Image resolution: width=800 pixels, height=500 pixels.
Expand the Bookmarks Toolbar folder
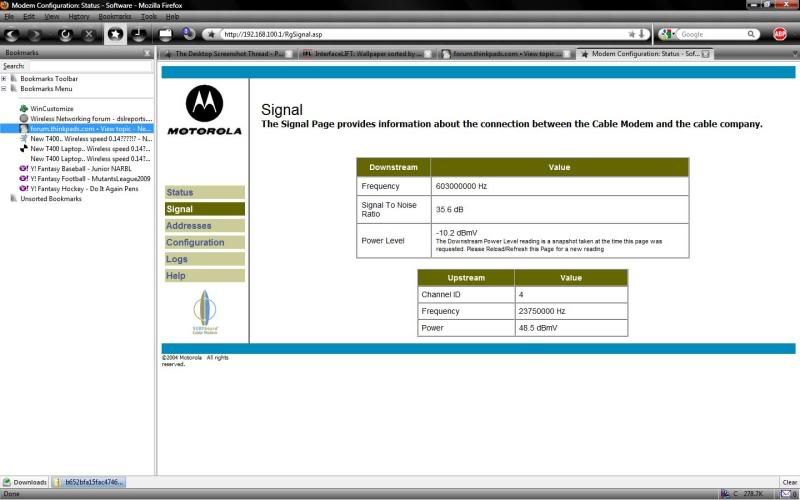tap(4, 78)
